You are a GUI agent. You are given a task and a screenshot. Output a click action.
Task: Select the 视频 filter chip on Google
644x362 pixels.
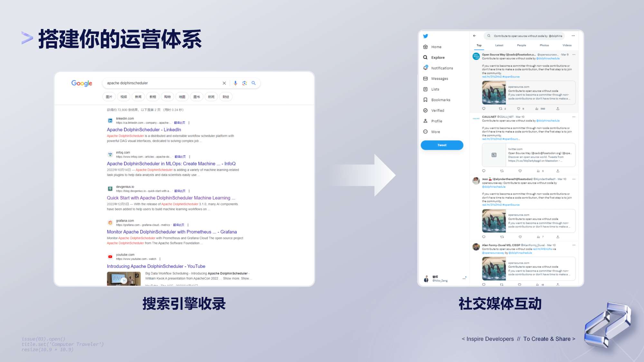[124, 97]
